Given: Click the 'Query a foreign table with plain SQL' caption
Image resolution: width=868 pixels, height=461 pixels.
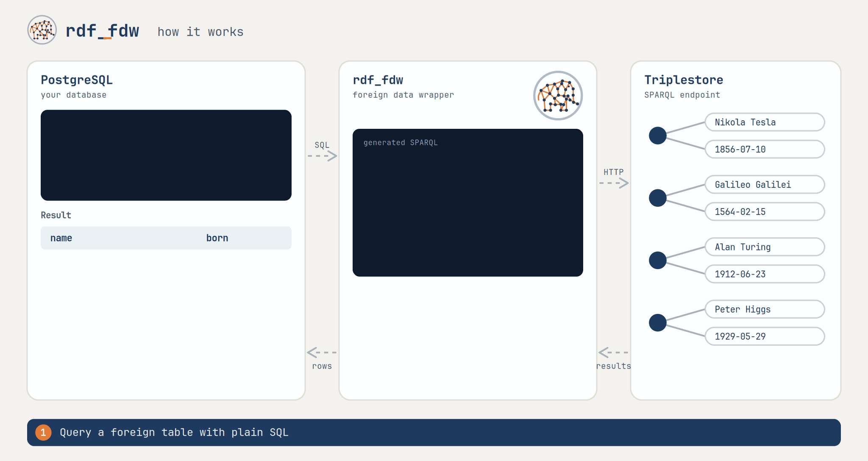Looking at the screenshot, I should 174,432.
